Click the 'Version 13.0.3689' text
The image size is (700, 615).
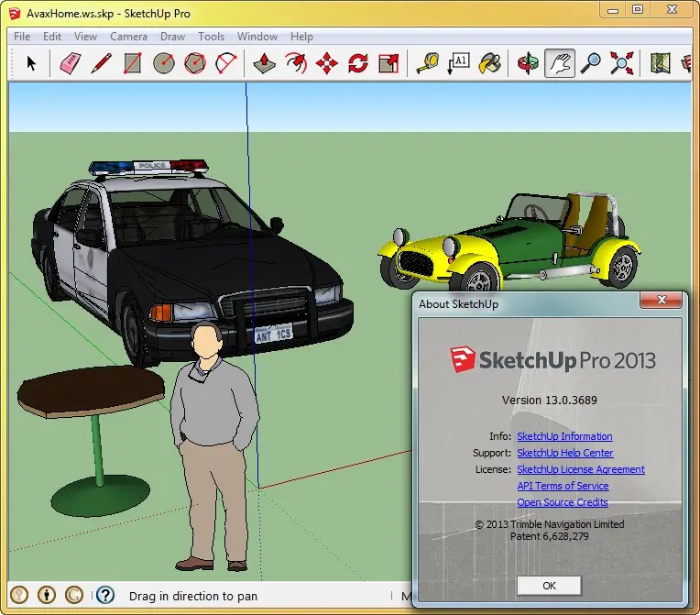coord(550,401)
